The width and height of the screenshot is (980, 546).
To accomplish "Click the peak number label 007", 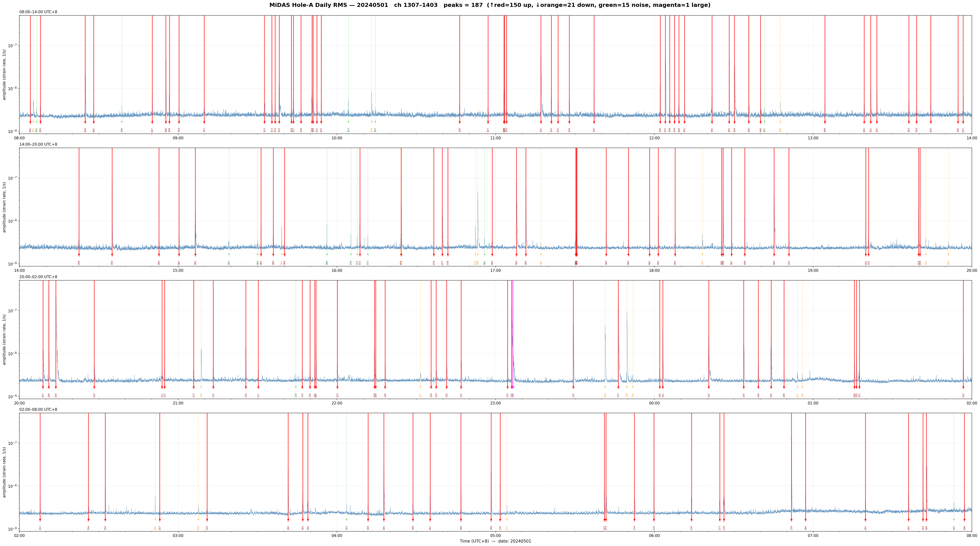I will (x=152, y=130).
